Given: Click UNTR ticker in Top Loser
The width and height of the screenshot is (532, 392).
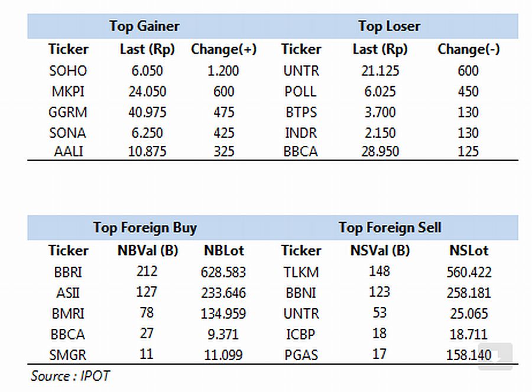Looking at the screenshot, I should 301,71.
